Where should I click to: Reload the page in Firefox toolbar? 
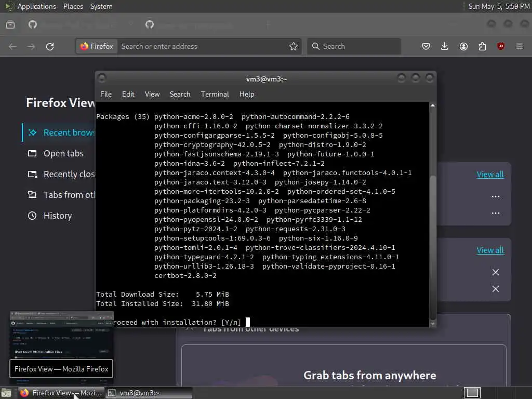[x=50, y=46]
